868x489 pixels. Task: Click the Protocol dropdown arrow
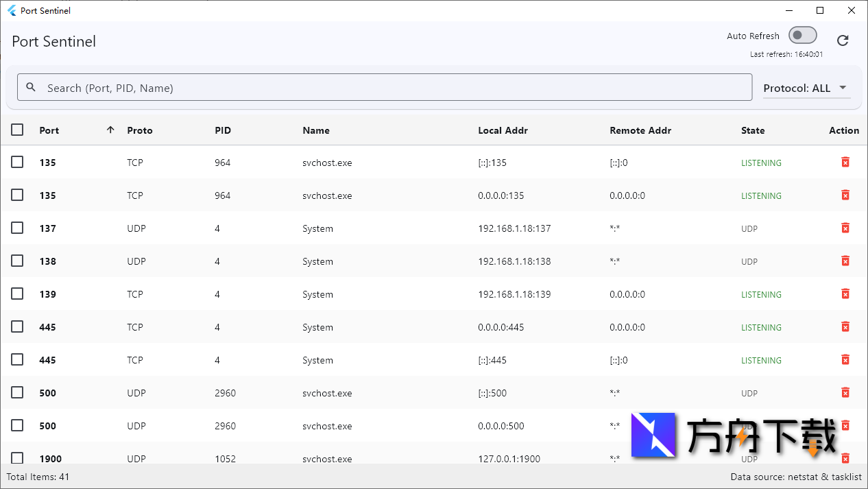[843, 88]
